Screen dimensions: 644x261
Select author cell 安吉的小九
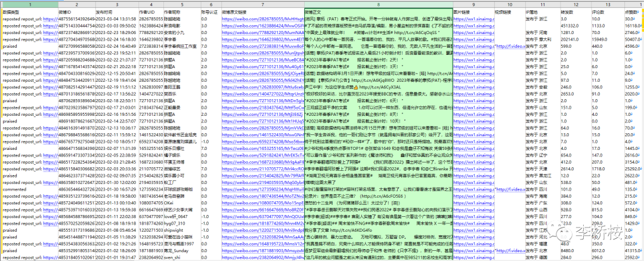pos(182,32)
